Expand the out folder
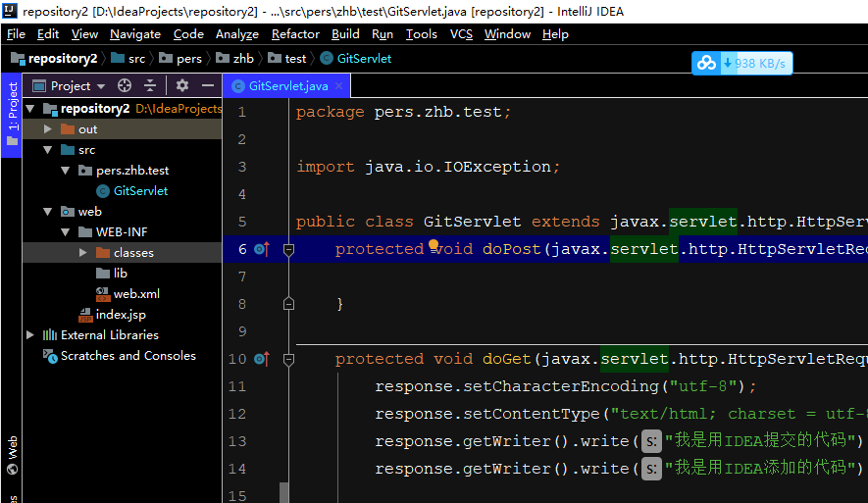 click(48, 128)
